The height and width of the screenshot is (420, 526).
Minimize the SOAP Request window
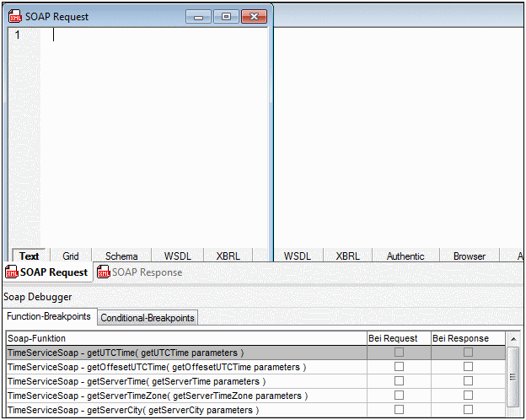[x=199, y=16]
